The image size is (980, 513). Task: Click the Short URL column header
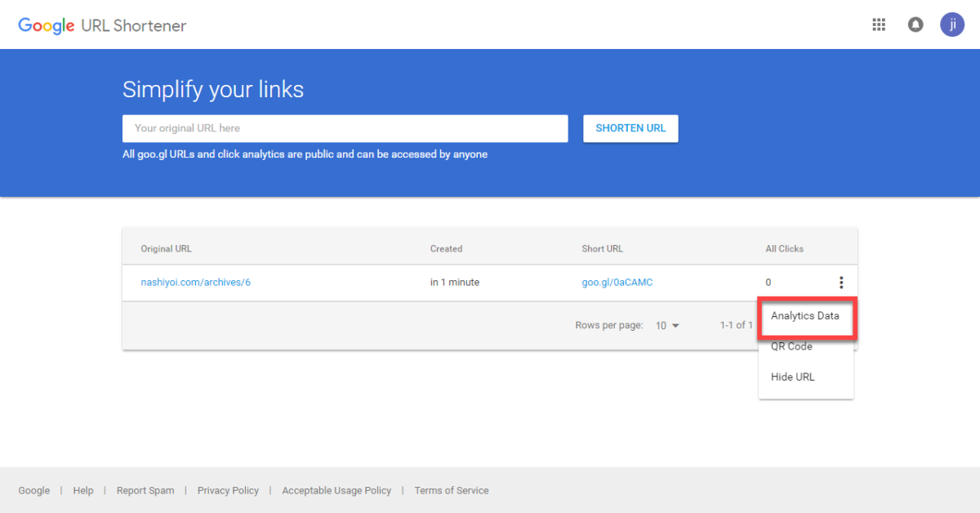(x=602, y=248)
